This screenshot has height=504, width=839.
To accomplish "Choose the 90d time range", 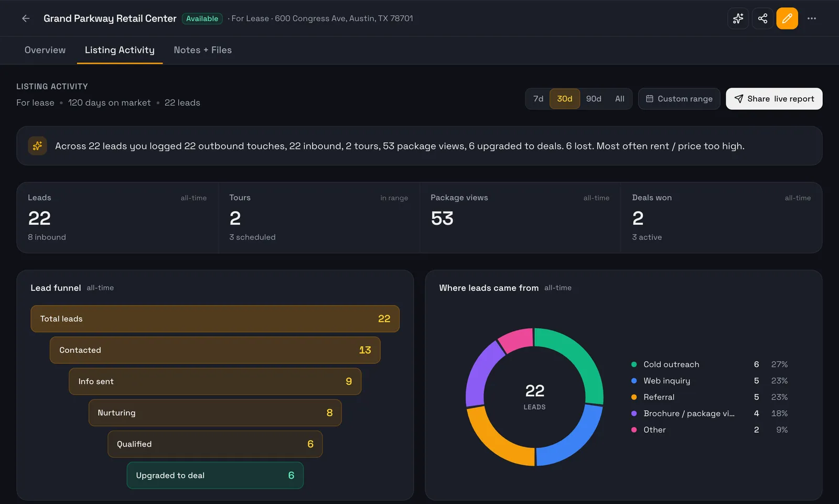I will (594, 99).
